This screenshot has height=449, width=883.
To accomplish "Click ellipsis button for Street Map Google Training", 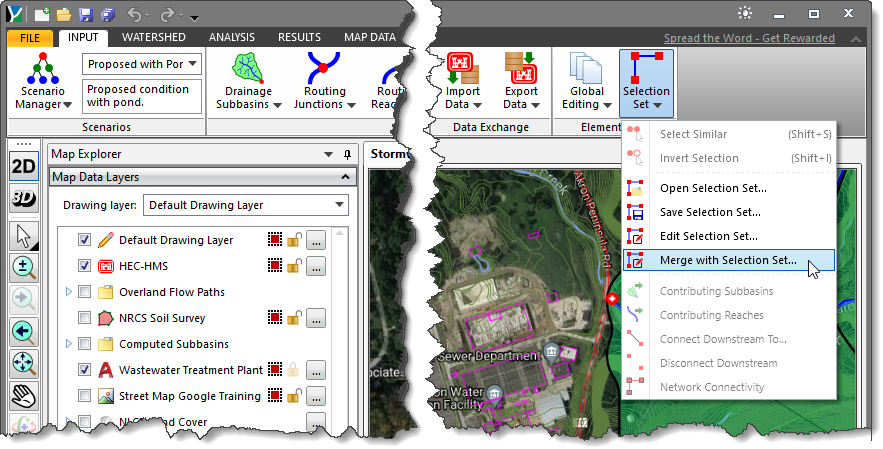I will (316, 396).
